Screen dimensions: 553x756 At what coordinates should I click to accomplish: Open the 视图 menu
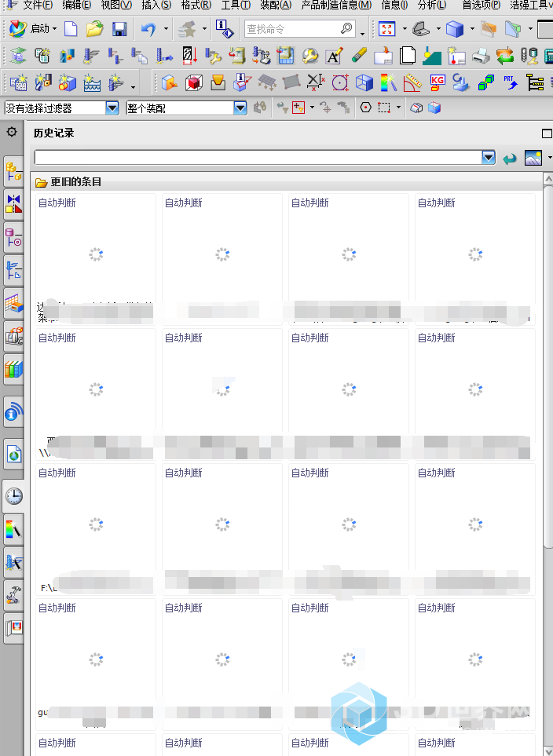116,5
